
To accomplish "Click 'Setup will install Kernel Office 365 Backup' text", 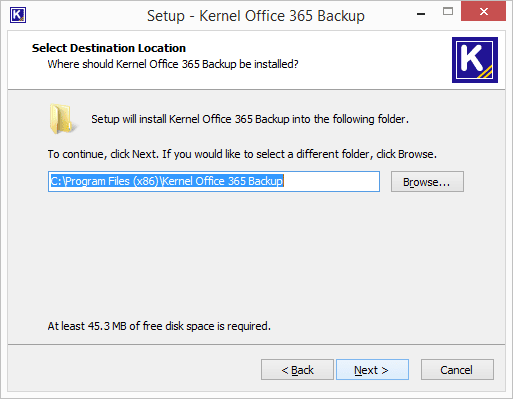I will (x=250, y=119).
